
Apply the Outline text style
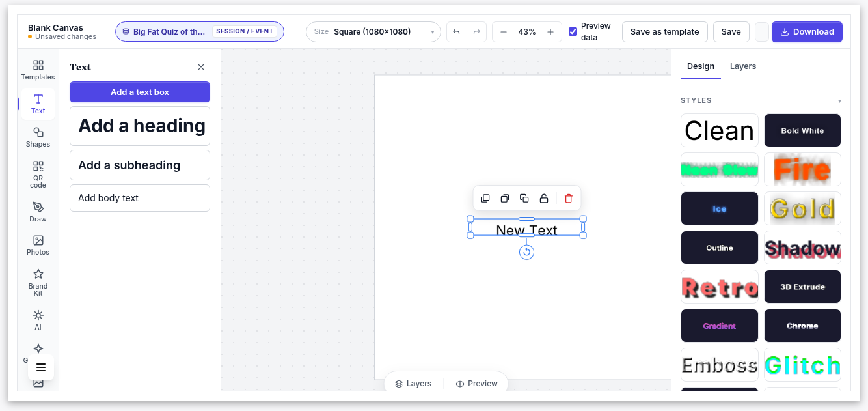click(x=720, y=248)
